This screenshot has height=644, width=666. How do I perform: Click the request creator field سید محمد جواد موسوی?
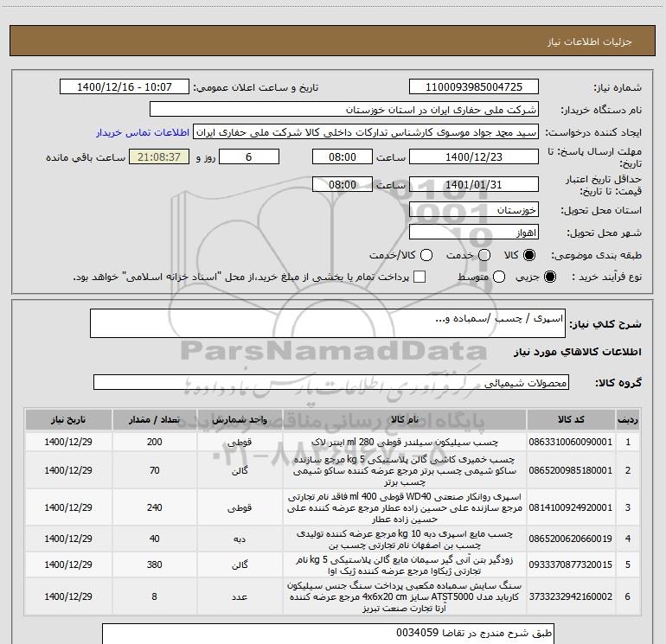pyautogui.click(x=366, y=132)
